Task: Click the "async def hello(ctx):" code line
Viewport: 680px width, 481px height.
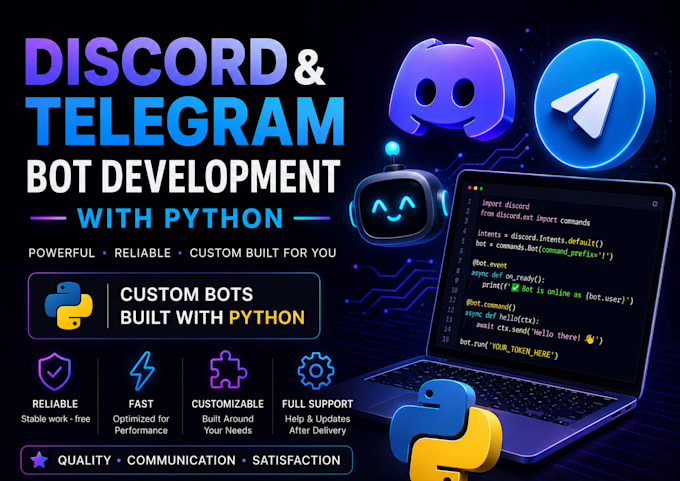Action: pyautogui.click(x=502, y=317)
